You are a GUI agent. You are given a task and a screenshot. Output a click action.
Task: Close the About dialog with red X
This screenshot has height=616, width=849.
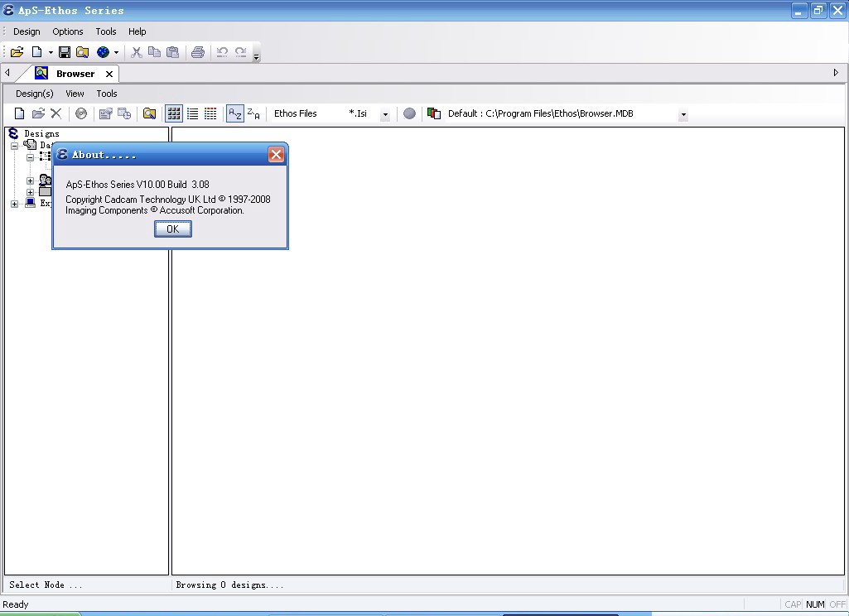coord(276,155)
